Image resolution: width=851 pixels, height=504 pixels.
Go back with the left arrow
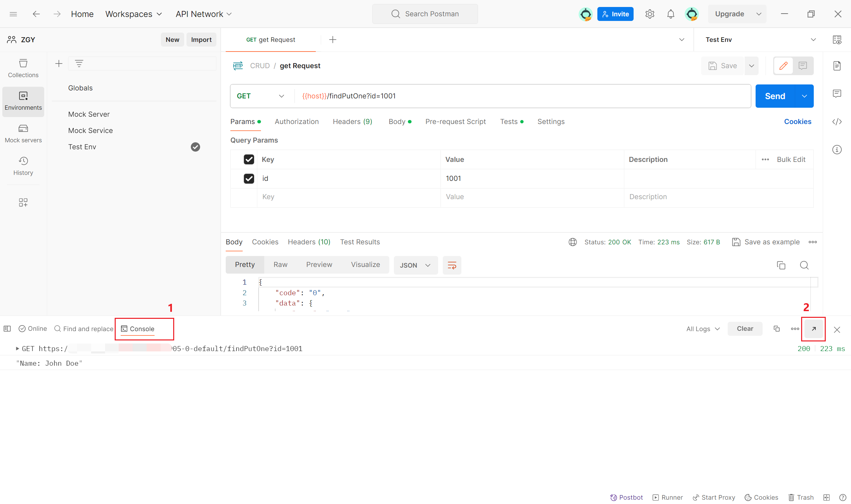click(36, 14)
